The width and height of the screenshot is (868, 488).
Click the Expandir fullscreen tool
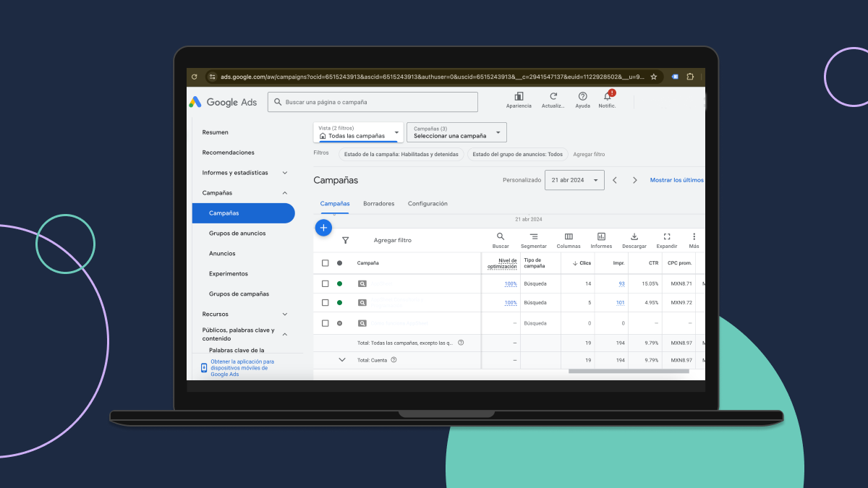click(x=667, y=240)
